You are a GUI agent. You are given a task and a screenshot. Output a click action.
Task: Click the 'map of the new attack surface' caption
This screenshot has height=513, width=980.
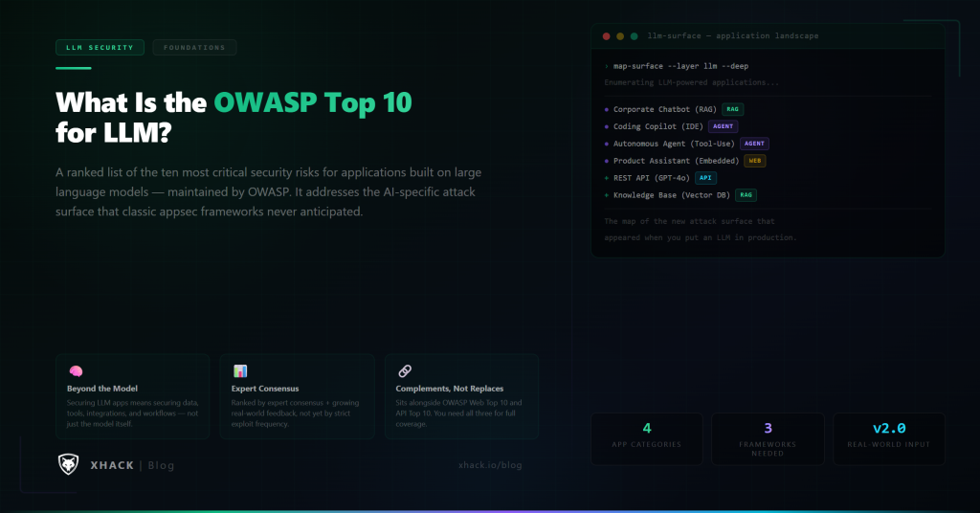coord(700,230)
